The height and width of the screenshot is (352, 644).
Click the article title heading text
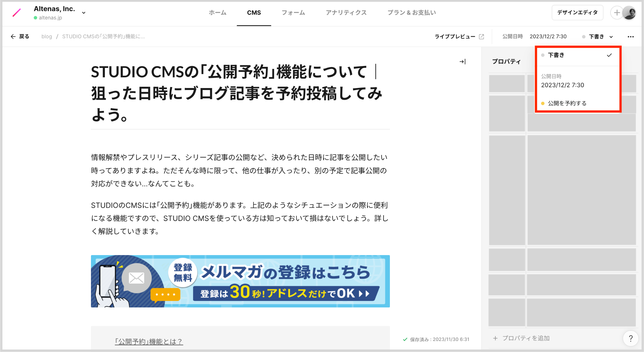pyautogui.click(x=237, y=93)
